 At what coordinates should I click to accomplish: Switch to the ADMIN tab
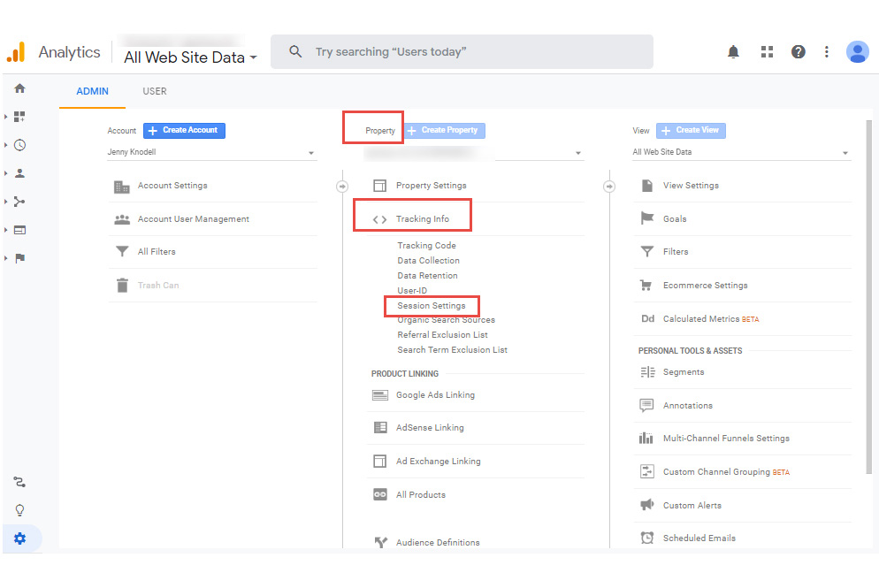[x=93, y=91]
